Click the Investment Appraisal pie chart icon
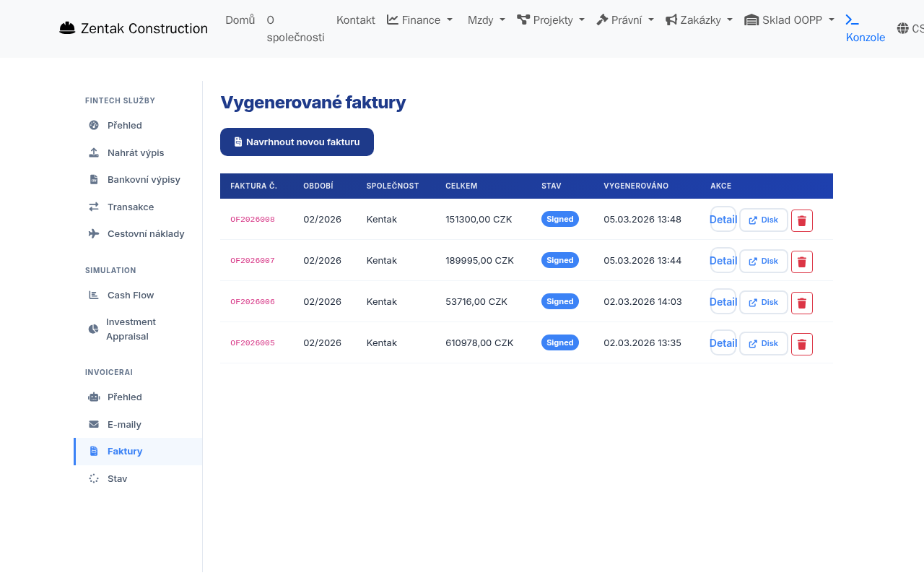Viewport: 924px width, 578px height. (x=93, y=329)
